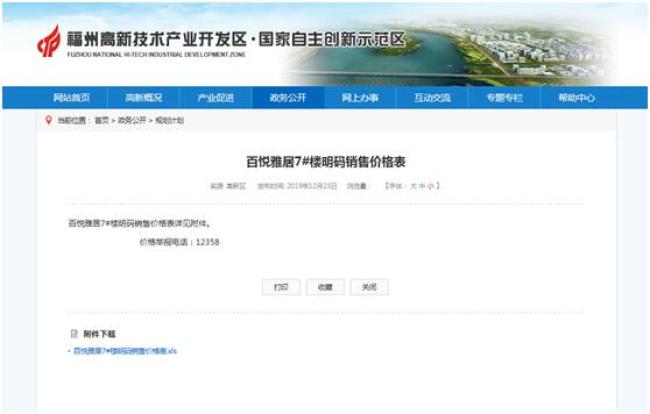The image size is (650, 414).
Task: Go to the 产业促进 menu item
Action: coord(216,98)
